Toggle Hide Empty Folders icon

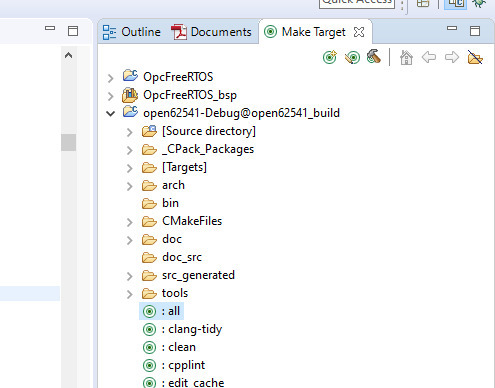coord(475,57)
